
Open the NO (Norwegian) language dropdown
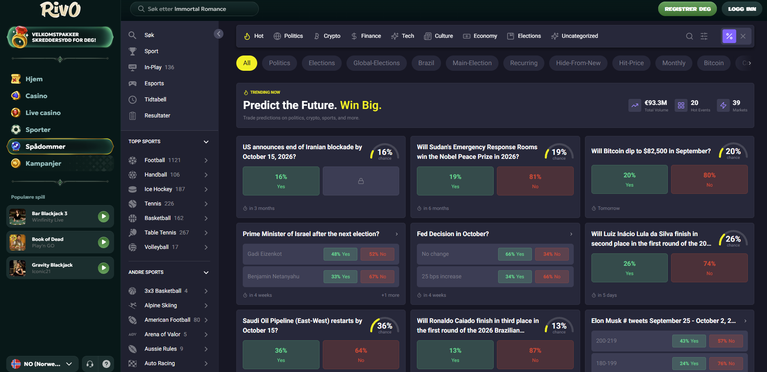42,364
